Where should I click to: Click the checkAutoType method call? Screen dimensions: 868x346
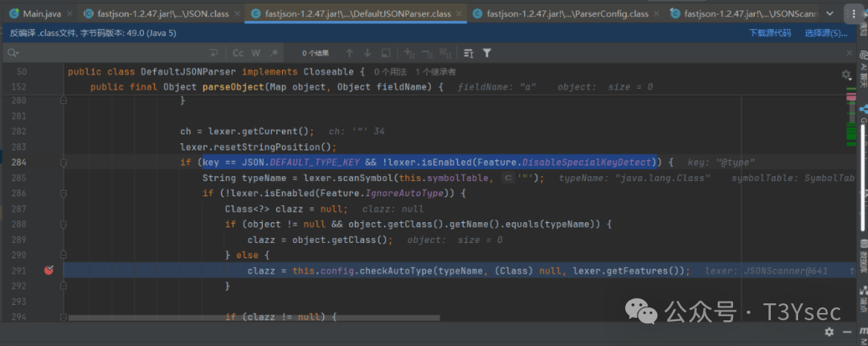(395, 270)
